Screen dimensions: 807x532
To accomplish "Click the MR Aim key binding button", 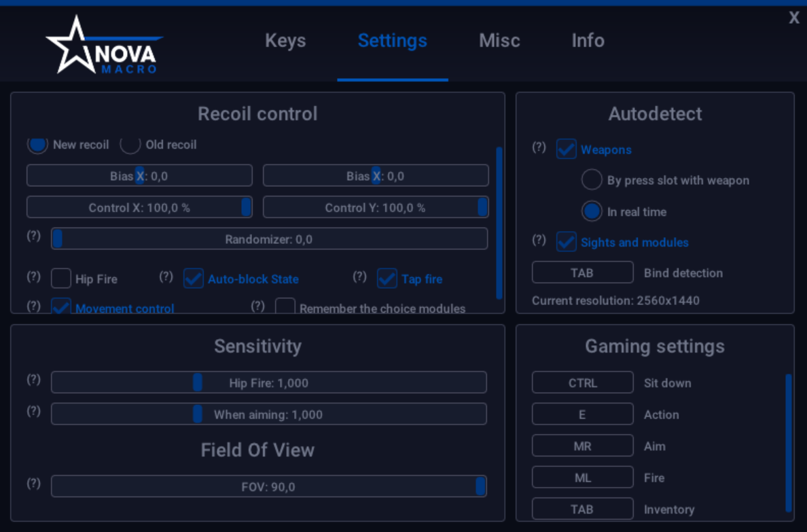I will 583,446.
